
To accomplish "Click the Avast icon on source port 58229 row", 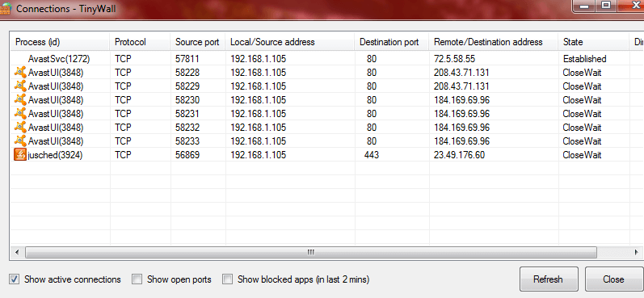I will pyautogui.click(x=20, y=86).
